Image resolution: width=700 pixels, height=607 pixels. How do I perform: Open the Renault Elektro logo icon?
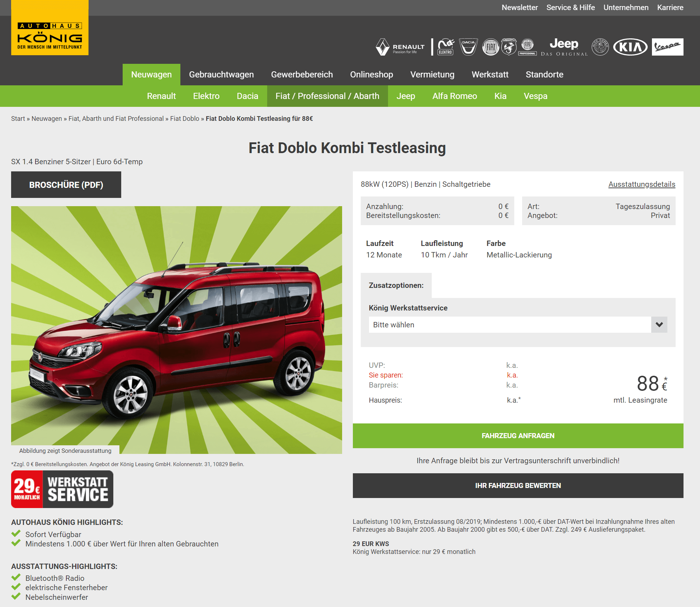tap(446, 47)
